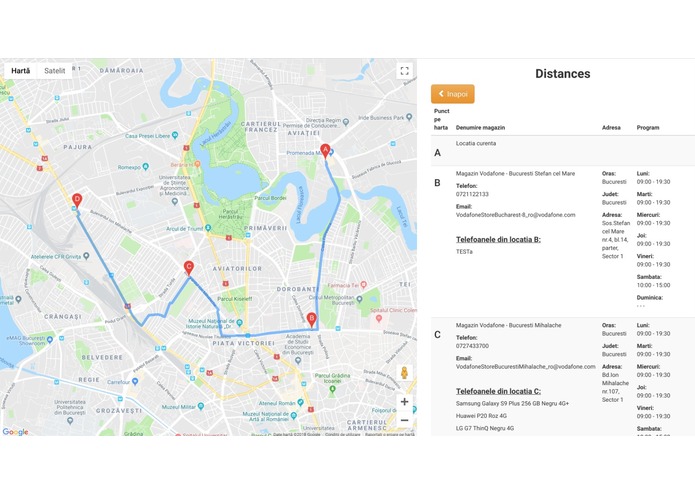
Task: Click Berăria H place icon
Action: click(x=197, y=164)
